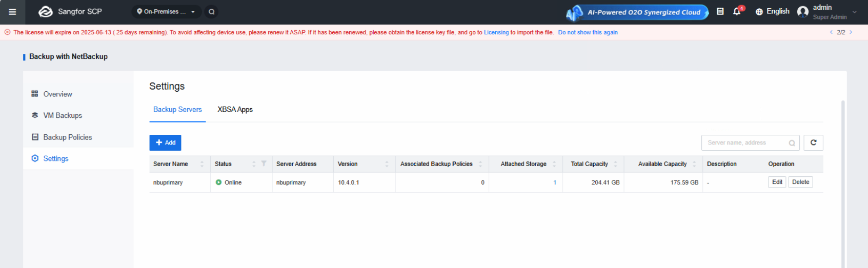The width and height of the screenshot is (868, 268).
Task: Click the Backup with NetBackup page title
Action: [x=68, y=56]
